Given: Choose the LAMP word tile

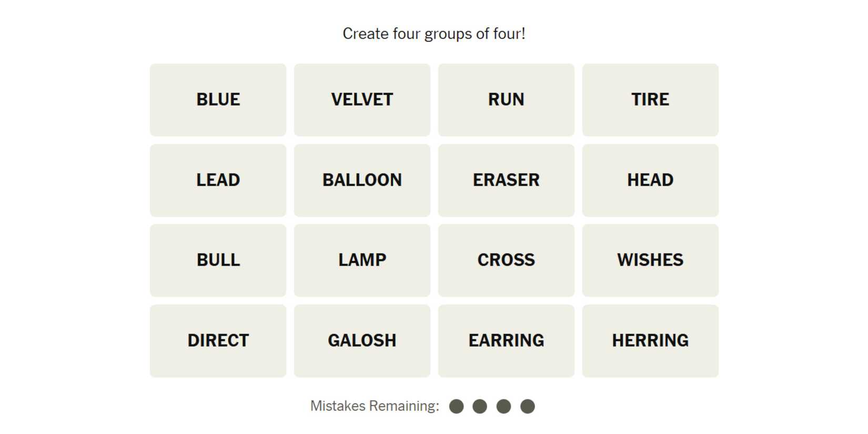Looking at the screenshot, I should coord(362,260).
